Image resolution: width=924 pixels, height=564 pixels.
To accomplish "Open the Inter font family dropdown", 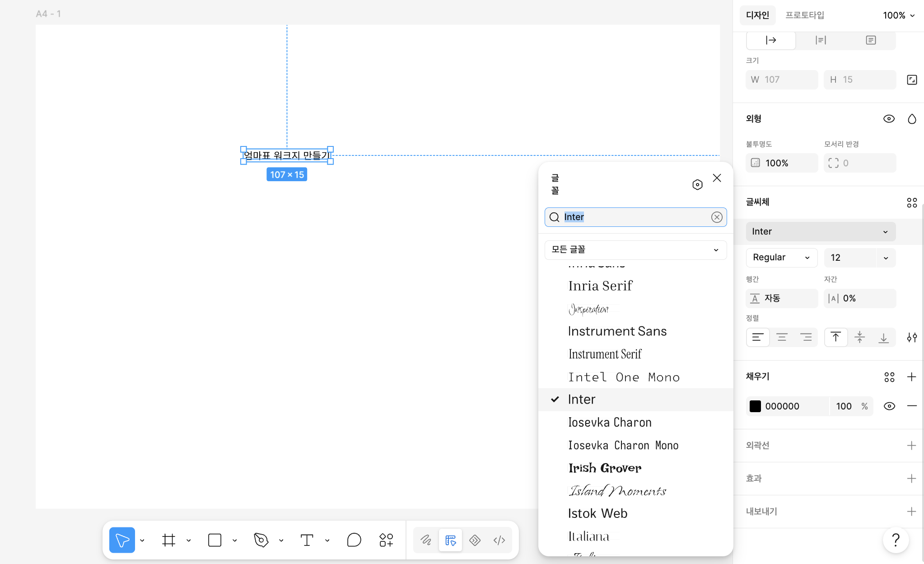I will (x=821, y=231).
